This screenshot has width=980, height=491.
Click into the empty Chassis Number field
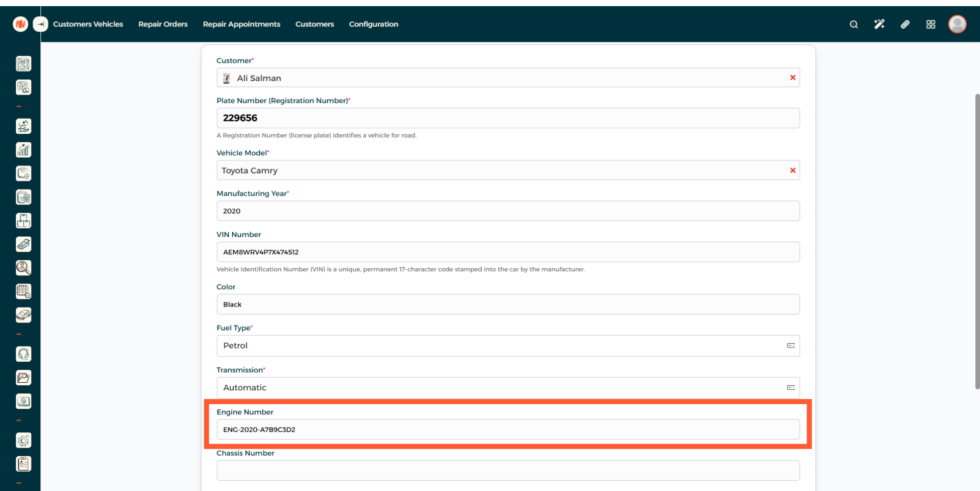tap(507, 471)
